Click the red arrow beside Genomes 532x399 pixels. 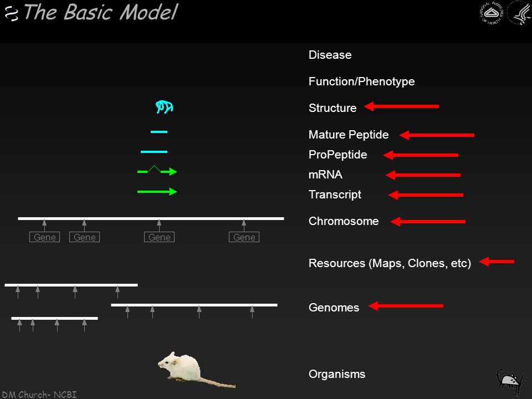tap(406, 306)
